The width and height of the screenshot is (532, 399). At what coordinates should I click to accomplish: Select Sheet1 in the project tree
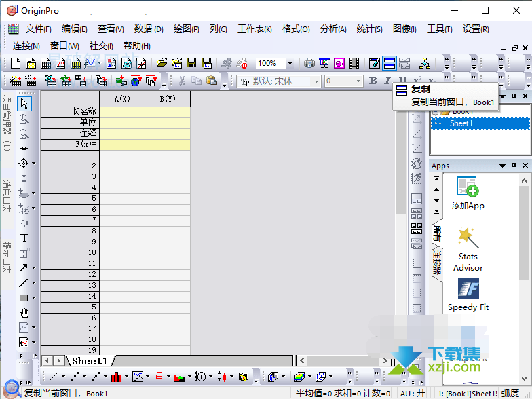click(x=461, y=123)
